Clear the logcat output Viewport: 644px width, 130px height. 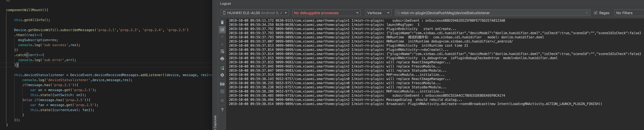pos(222,22)
